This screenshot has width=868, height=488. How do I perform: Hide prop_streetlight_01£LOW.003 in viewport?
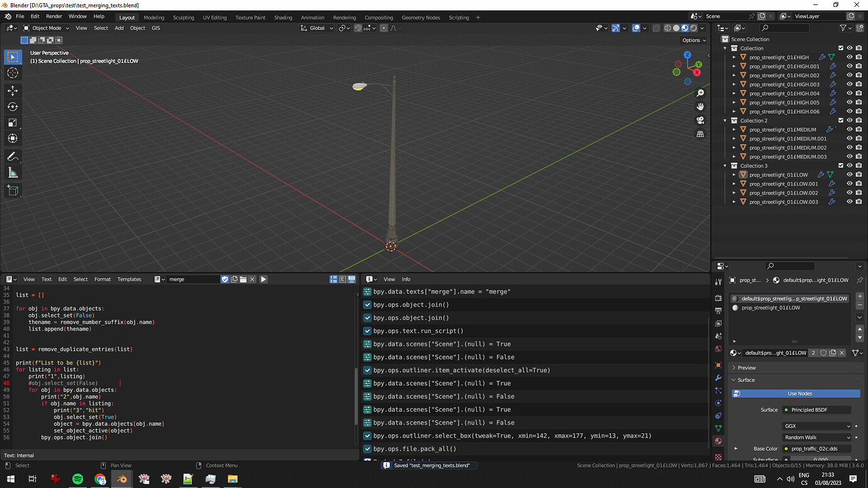tap(849, 202)
